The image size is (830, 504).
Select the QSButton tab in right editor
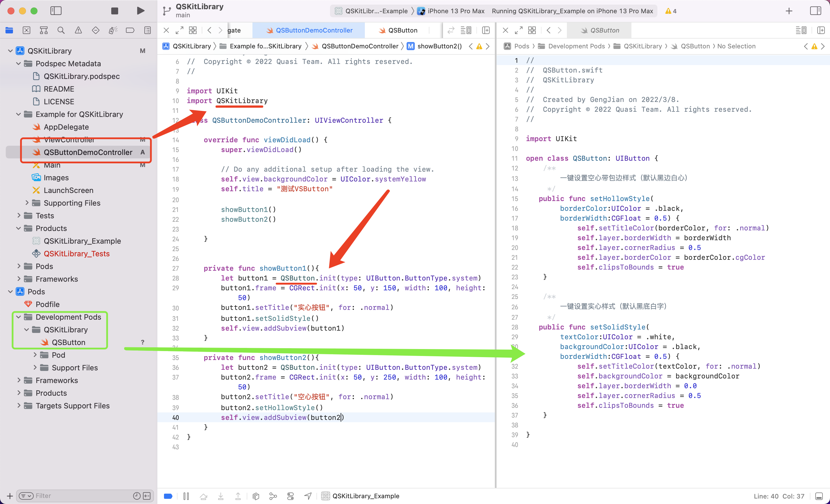pos(599,30)
